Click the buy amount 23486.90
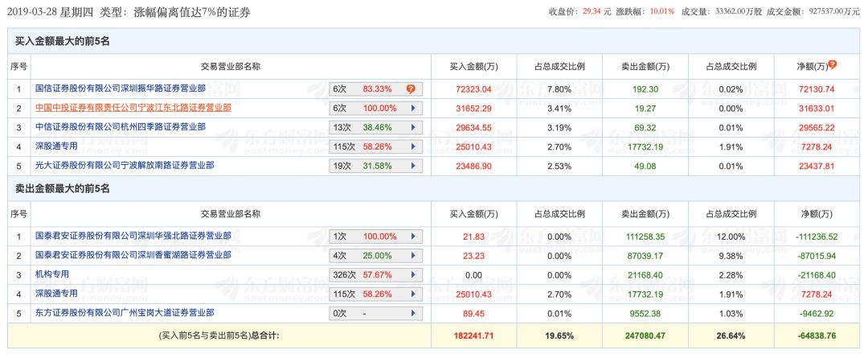 [474, 166]
